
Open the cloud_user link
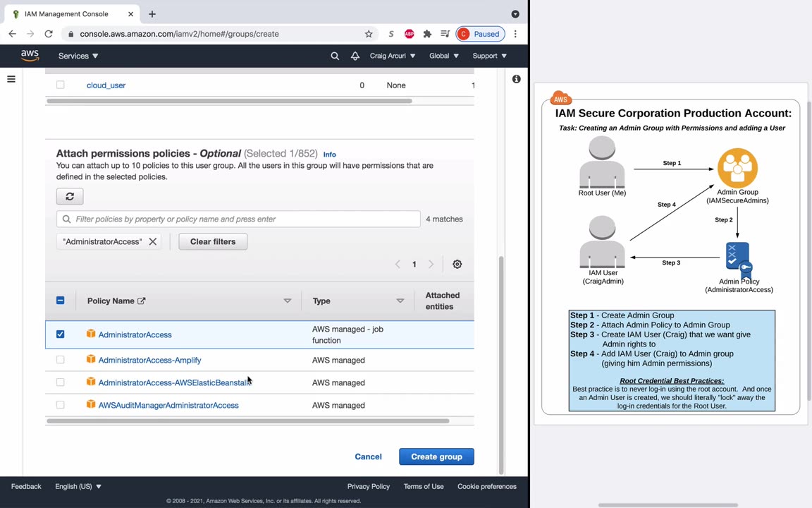(x=106, y=85)
